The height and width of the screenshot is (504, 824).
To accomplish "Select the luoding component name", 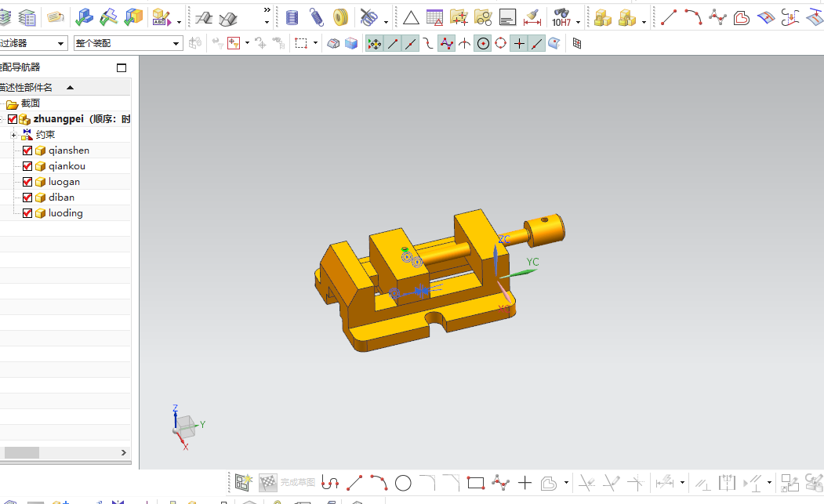I will (66, 213).
